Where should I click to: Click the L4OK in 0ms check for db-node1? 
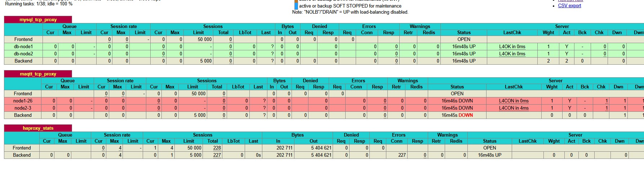[x=512, y=47]
